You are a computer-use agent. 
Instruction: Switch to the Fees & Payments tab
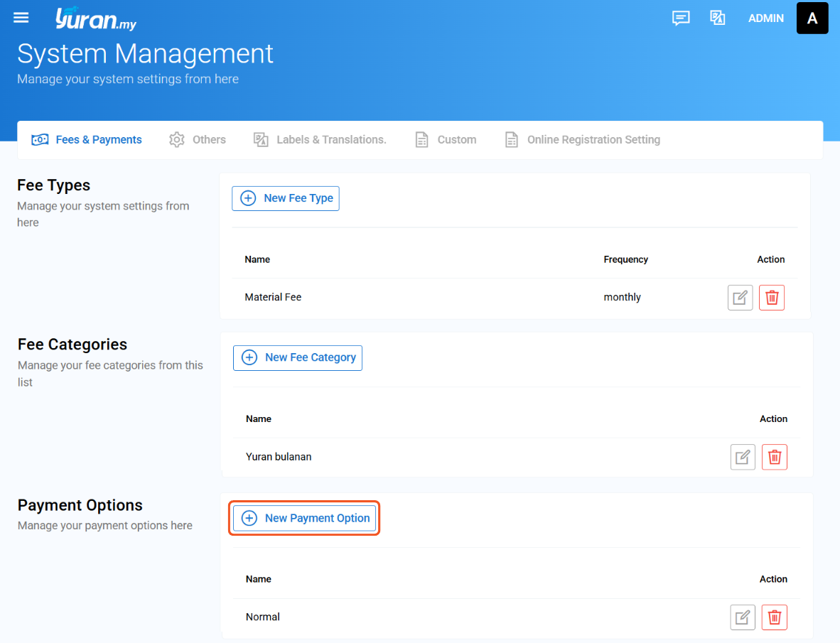tap(86, 140)
